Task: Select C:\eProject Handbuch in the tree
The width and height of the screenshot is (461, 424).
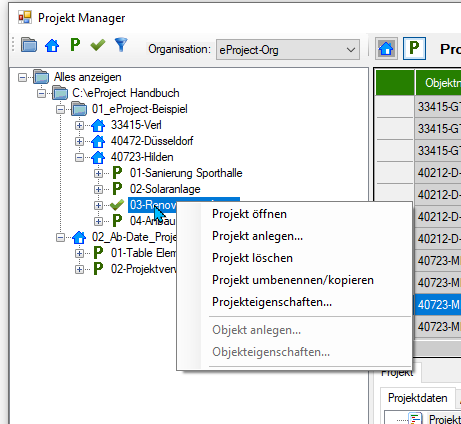Action: click(x=126, y=93)
